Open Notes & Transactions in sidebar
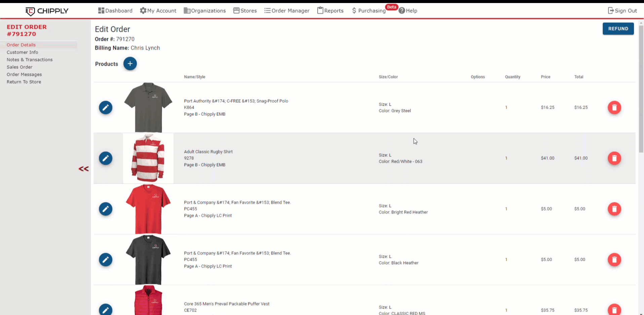 30,60
